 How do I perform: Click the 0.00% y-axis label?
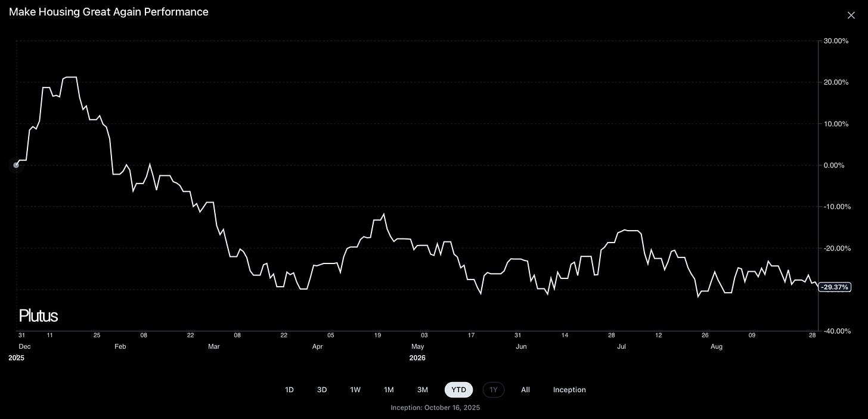[834, 165]
